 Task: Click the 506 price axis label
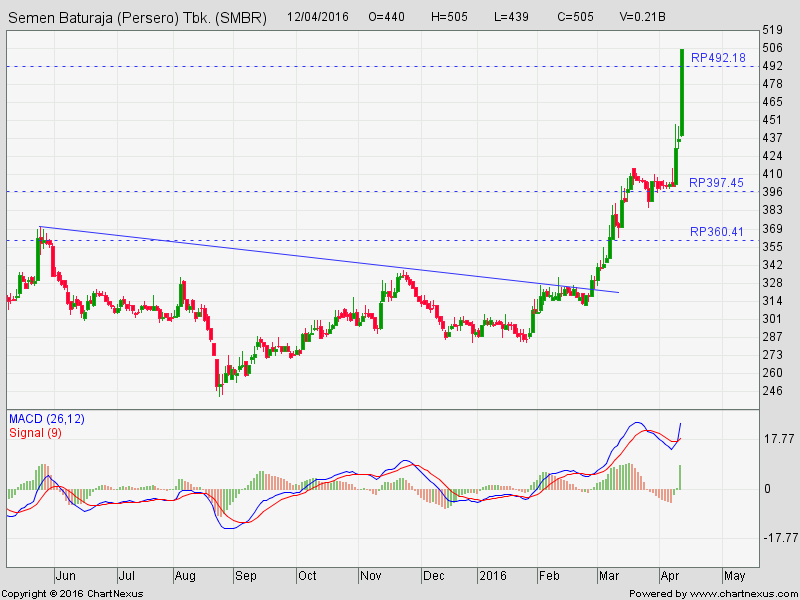[772, 48]
